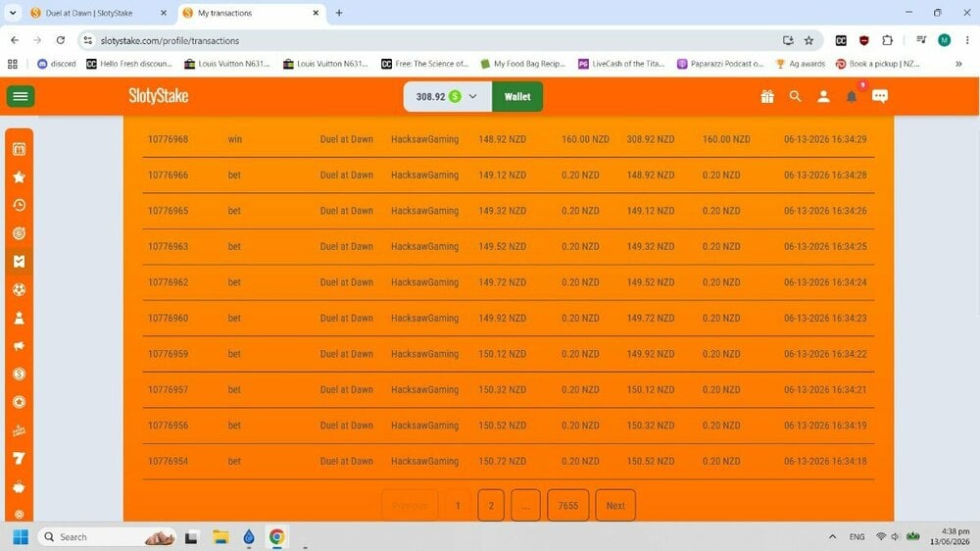Open the discord bookmark

click(57, 64)
